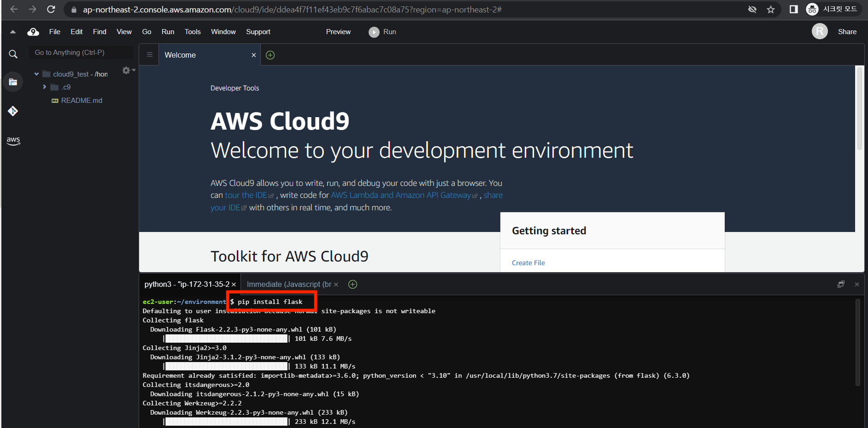The width and height of the screenshot is (868, 428).
Task: Bookmark page with the star icon
Action: click(771, 10)
